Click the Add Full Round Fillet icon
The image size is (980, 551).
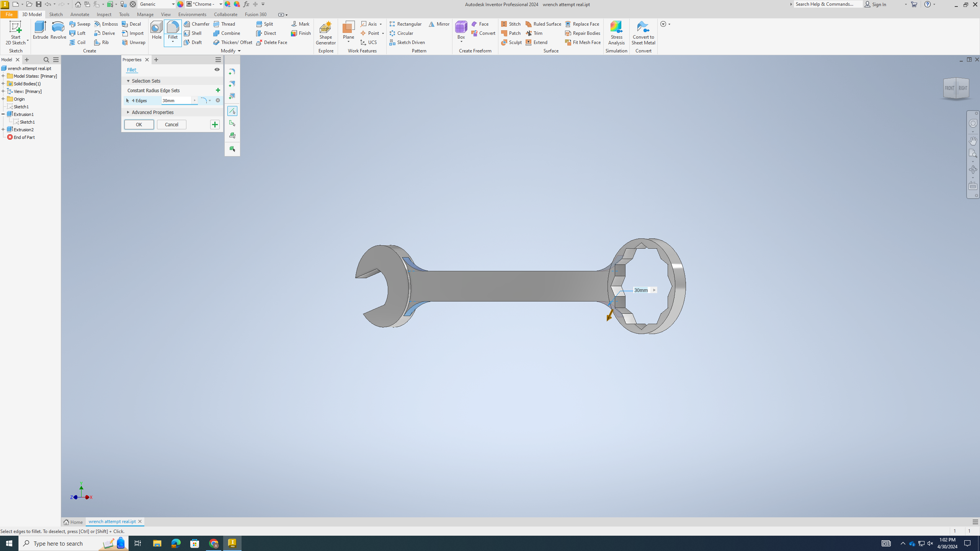click(x=232, y=96)
